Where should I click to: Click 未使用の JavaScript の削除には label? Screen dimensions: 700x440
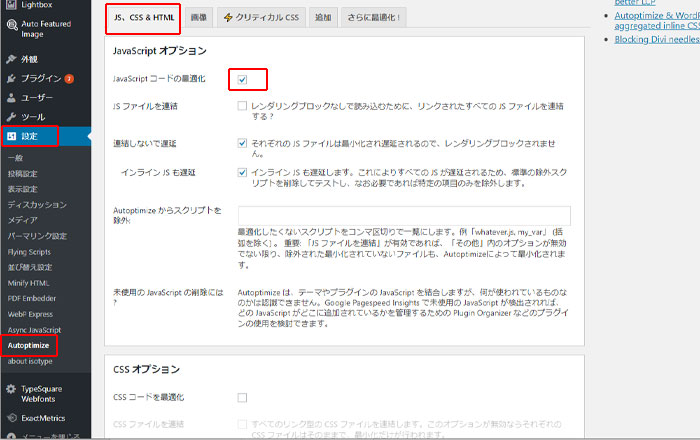(x=168, y=297)
